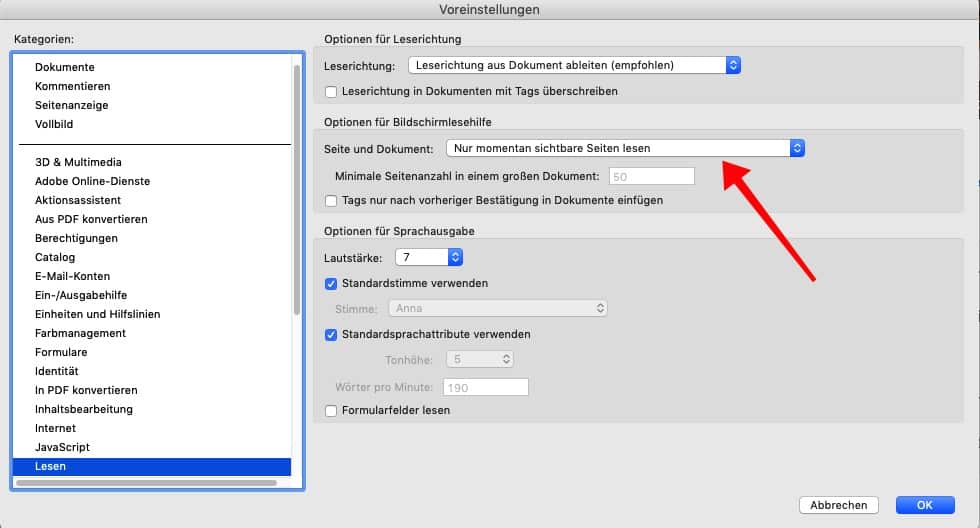Select the Berechtigungen category
Viewport: 980px width, 528px height.
click(76, 239)
